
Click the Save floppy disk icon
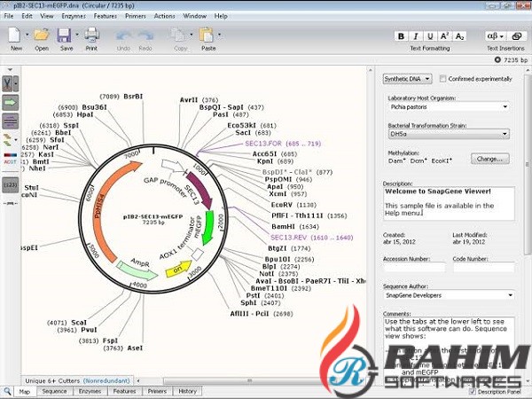[65, 35]
